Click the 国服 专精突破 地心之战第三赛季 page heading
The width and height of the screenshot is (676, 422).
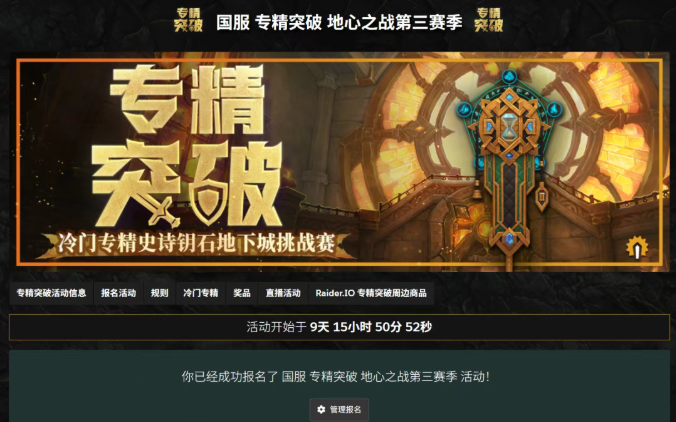coord(339,22)
